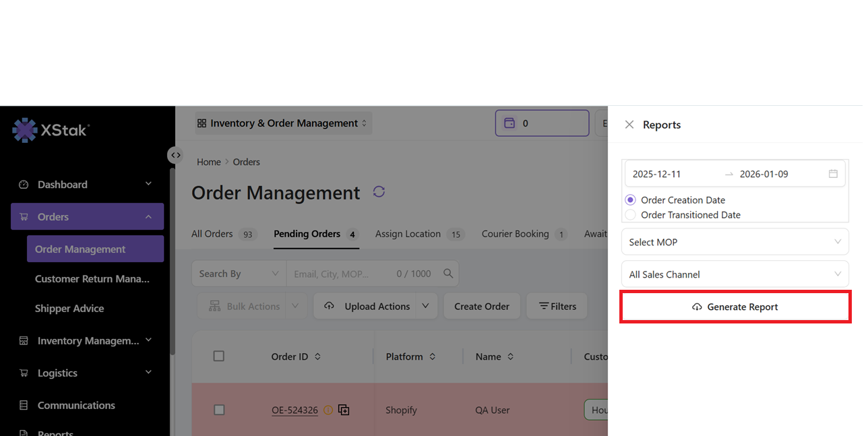
Task: Select Order Transitioned Date radio button
Action: tap(631, 215)
